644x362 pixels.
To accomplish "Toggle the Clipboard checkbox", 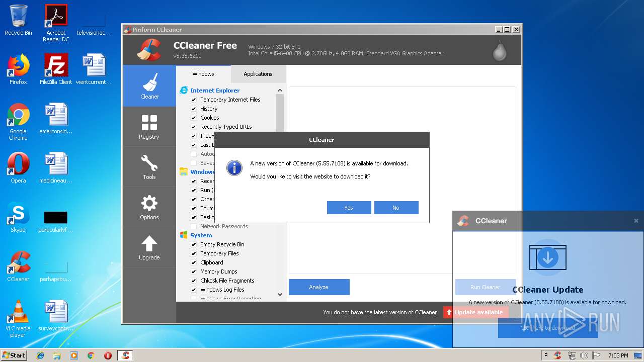I will (x=194, y=262).
